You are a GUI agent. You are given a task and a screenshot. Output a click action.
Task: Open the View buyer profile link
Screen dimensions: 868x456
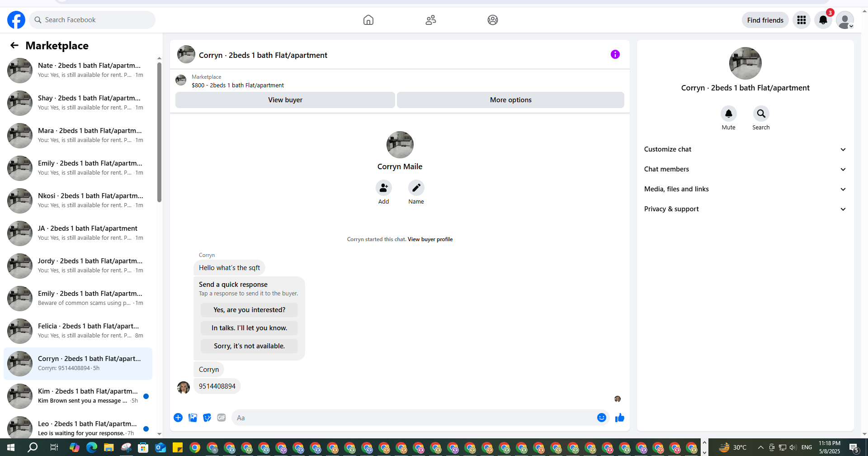(x=430, y=239)
